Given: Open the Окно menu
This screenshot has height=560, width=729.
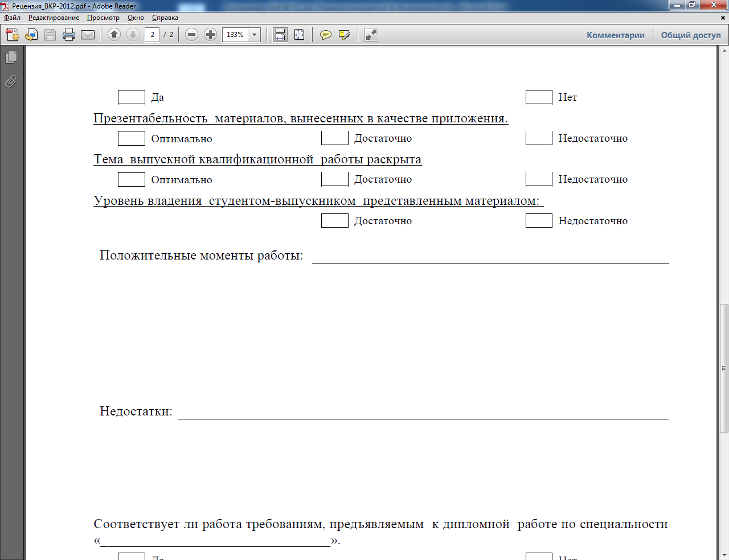Looking at the screenshot, I should pyautogui.click(x=136, y=18).
